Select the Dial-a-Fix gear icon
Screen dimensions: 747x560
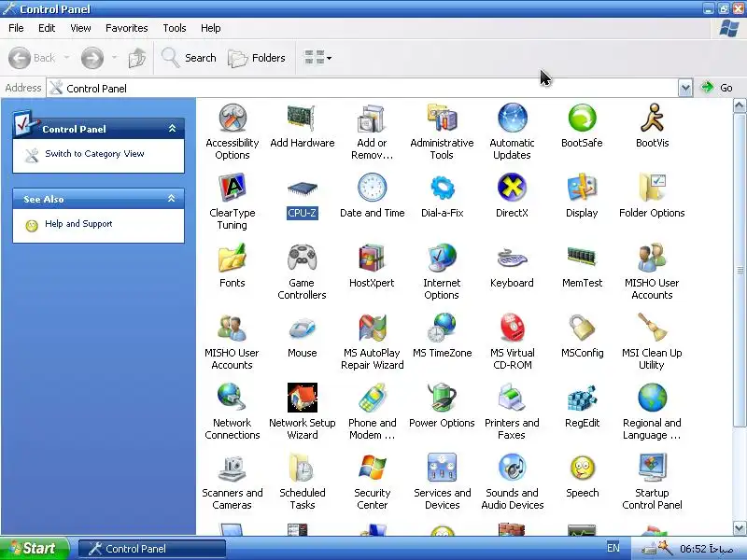point(442,188)
